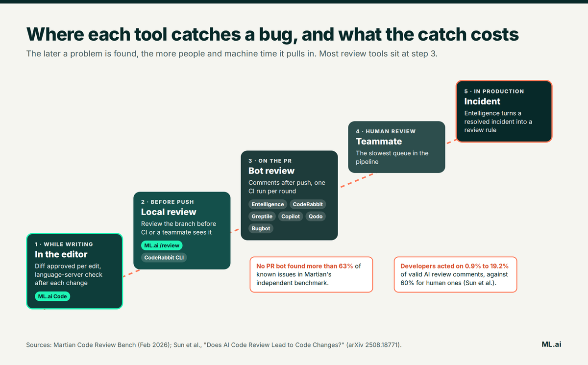Click the '5 · IN PRODUCTION' label

pos(494,91)
